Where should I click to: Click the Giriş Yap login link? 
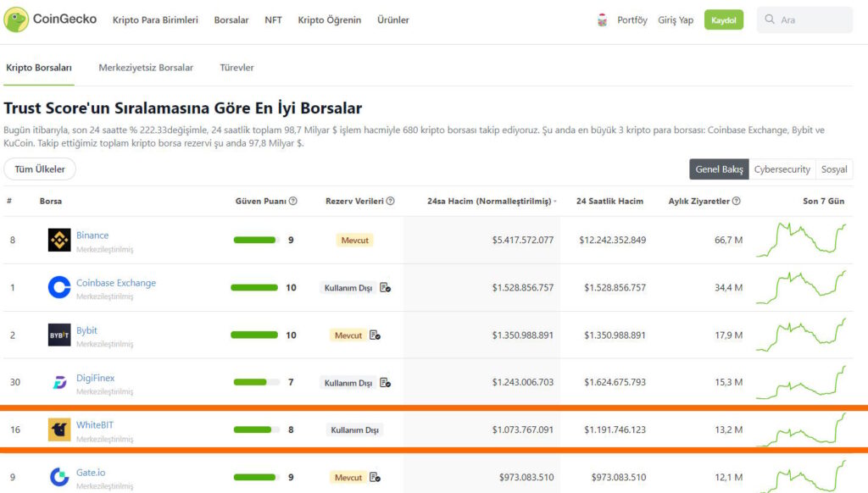[x=676, y=20]
